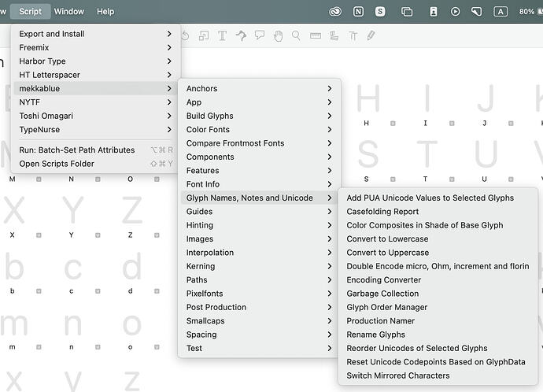Viewport: 543px width, 392px height.
Task: Expand the Pixelfonts submenu chevron
Action: click(x=329, y=294)
